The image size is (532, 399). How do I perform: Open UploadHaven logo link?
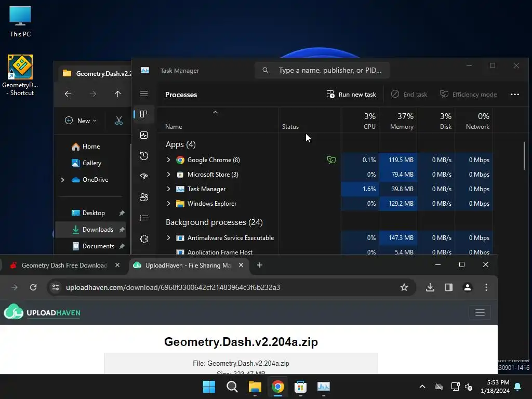42,312
